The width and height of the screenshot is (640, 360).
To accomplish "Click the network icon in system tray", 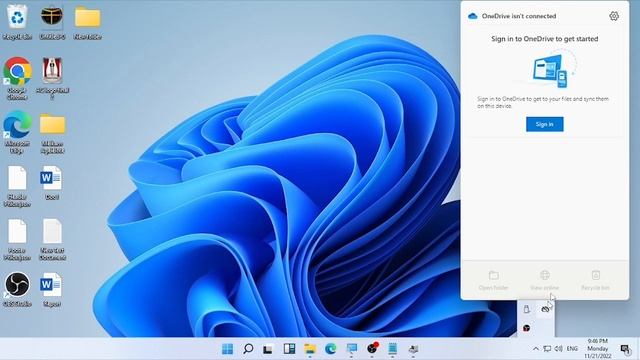I will (x=547, y=349).
